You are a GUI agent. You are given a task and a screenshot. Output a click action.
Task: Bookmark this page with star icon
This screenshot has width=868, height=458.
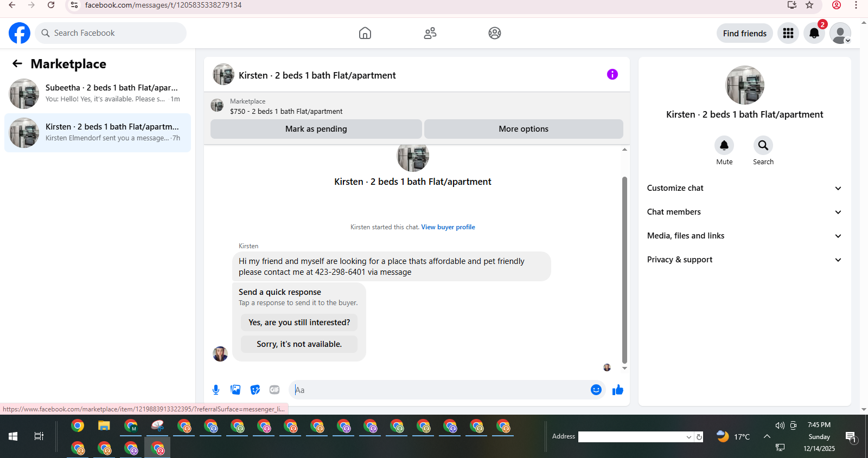click(x=809, y=5)
